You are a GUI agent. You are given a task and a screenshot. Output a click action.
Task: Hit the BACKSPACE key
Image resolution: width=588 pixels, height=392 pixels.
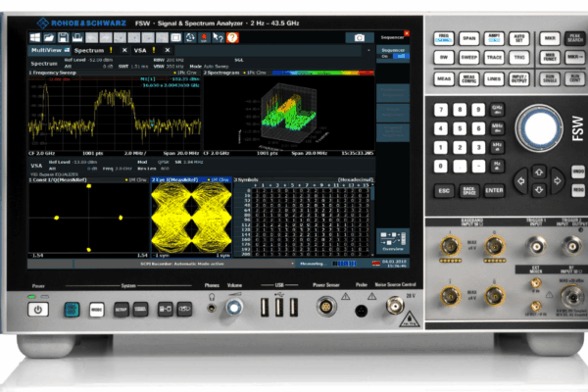[x=468, y=191]
